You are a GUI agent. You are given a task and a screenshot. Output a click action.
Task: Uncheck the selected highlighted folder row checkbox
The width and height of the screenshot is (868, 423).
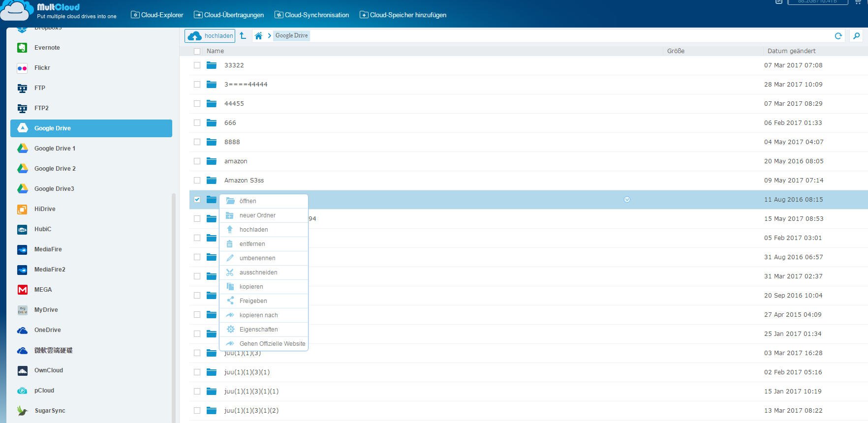[x=197, y=200]
